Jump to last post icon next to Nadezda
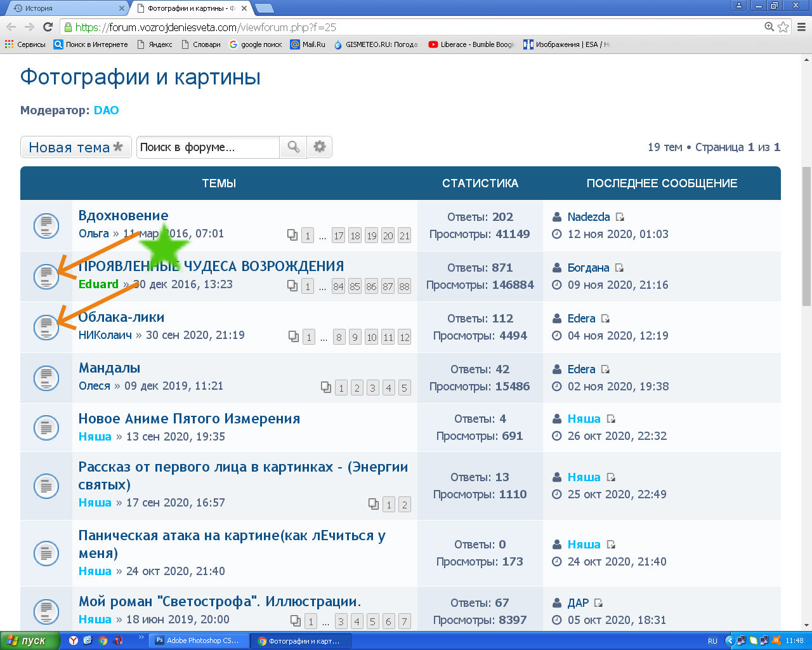 point(620,217)
